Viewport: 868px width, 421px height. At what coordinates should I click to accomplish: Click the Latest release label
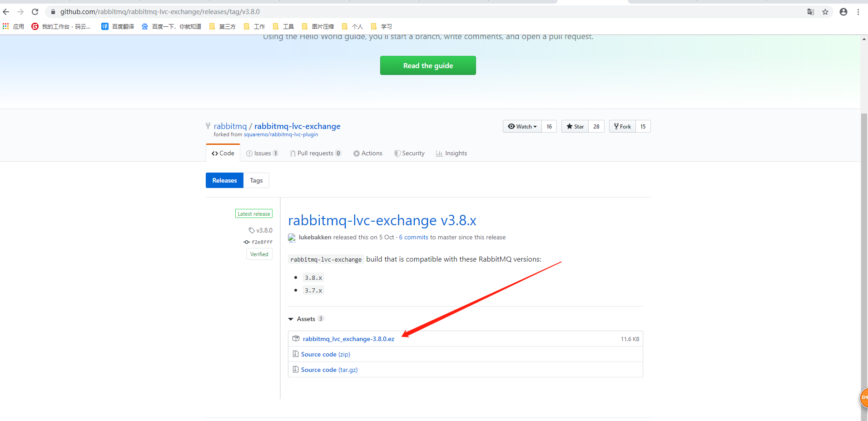[254, 213]
